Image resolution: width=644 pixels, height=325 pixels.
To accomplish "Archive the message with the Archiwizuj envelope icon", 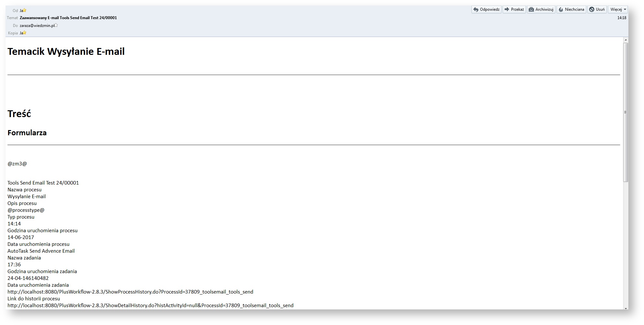I will pos(532,9).
